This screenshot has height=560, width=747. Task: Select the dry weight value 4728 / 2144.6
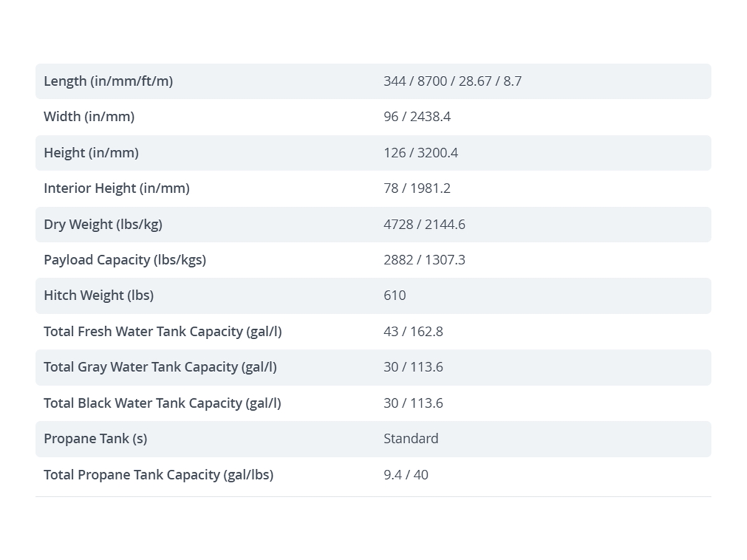[425, 224]
